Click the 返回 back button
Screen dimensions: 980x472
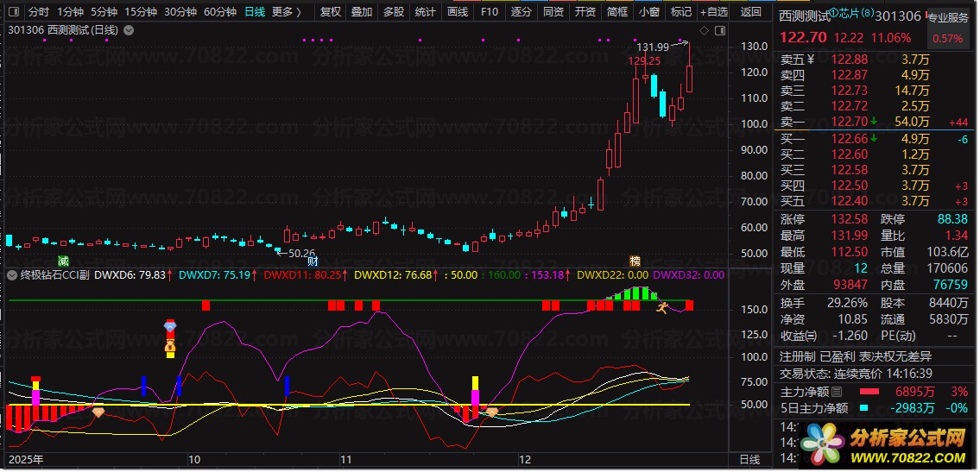751,12
